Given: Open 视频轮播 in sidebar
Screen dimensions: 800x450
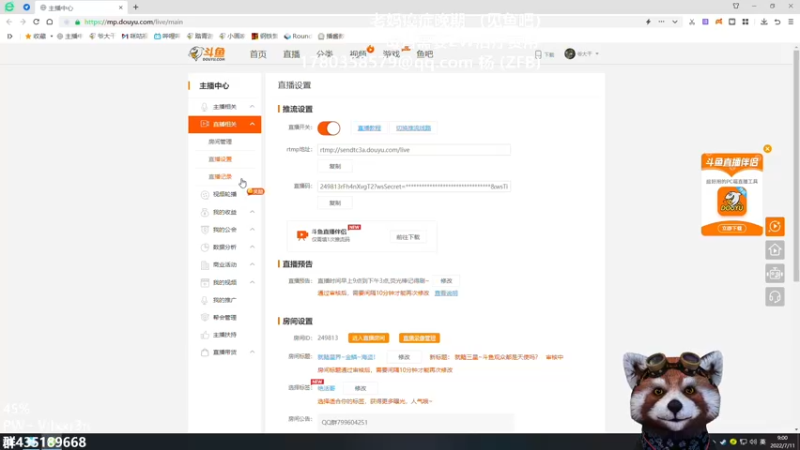Looking at the screenshot, I should click(x=224, y=194).
